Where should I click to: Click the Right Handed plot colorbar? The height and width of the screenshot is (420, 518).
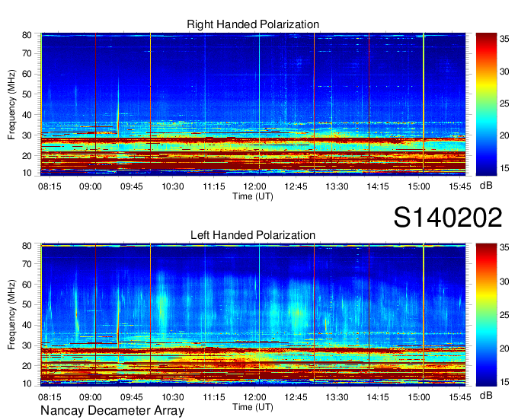(486, 104)
